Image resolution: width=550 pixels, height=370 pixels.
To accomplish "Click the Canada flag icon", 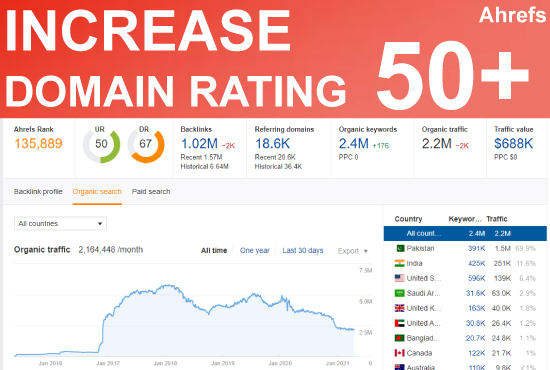I will point(400,353).
